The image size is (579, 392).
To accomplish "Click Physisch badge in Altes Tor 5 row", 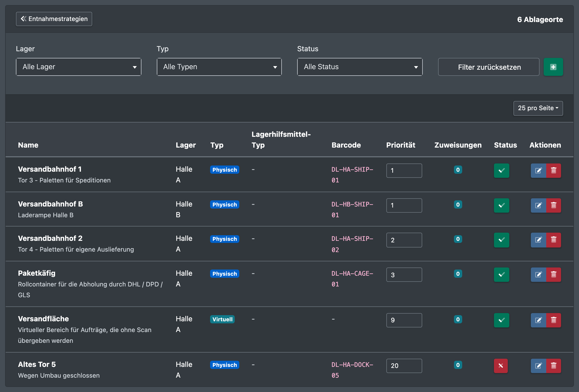I will 225,365.
